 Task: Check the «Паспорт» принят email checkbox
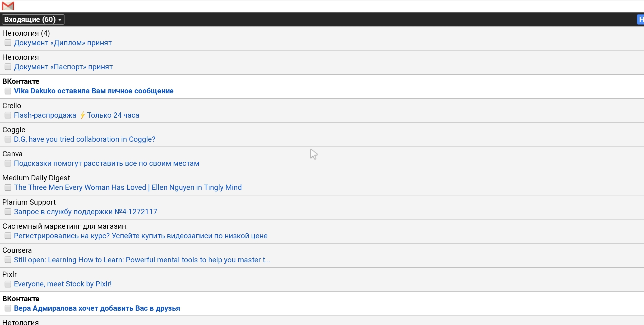(x=8, y=67)
